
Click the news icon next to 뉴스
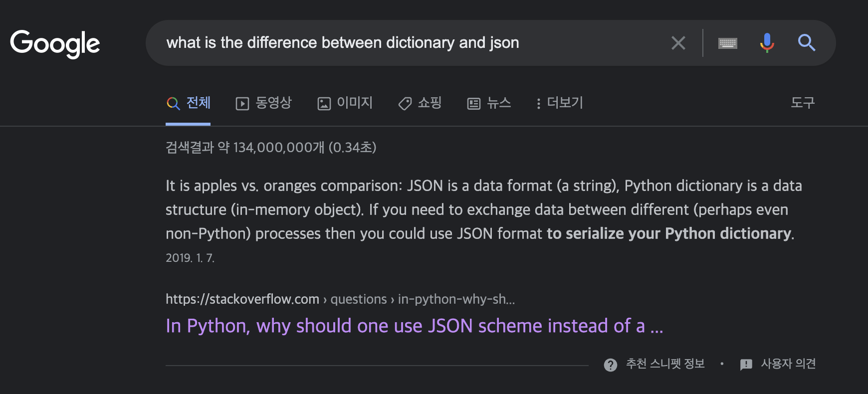click(474, 103)
